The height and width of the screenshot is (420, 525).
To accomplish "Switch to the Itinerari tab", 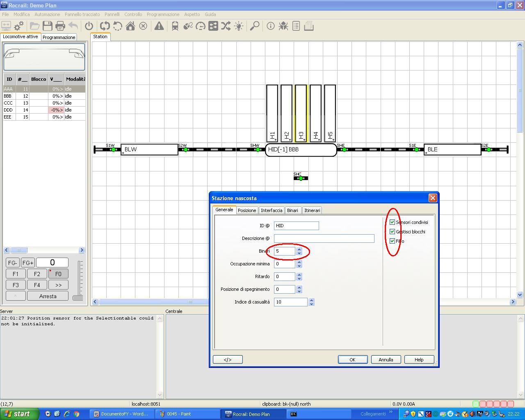I will 312,210.
